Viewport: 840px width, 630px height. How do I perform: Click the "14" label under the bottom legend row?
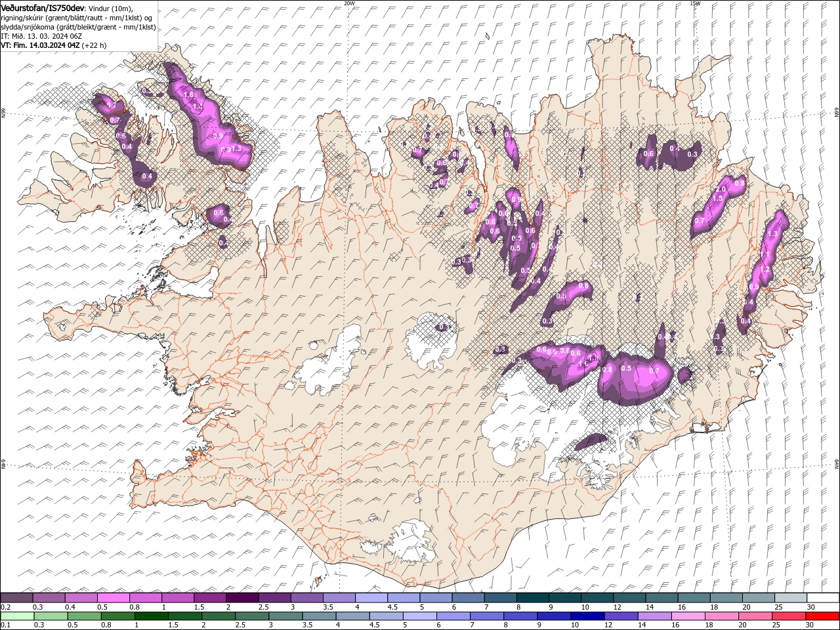click(x=642, y=625)
